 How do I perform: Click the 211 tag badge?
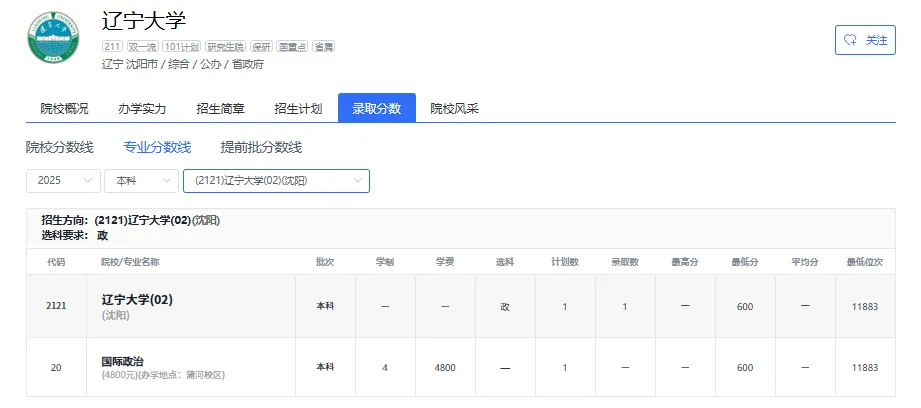pos(112,46)
